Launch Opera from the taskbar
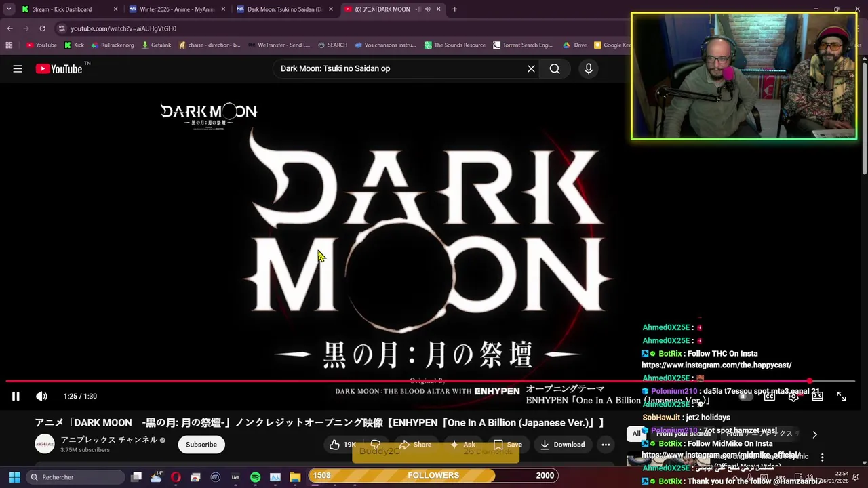This screenshot has height=488, width=868. (x=176, y=477)
